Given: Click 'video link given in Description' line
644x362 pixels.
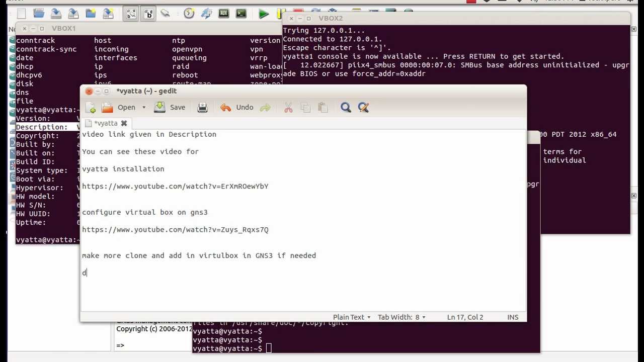Looking at the screenshot, I should coord(149,134).
